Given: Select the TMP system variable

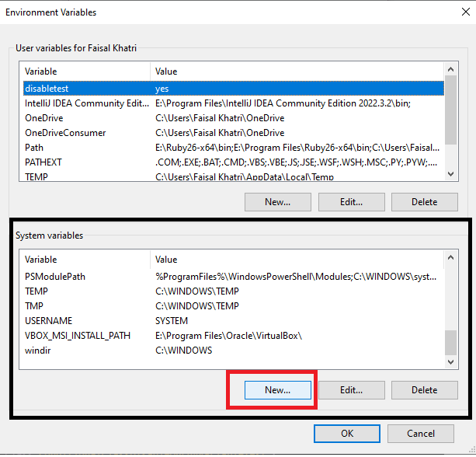Looking at the screenshot, I should [234, 306].
